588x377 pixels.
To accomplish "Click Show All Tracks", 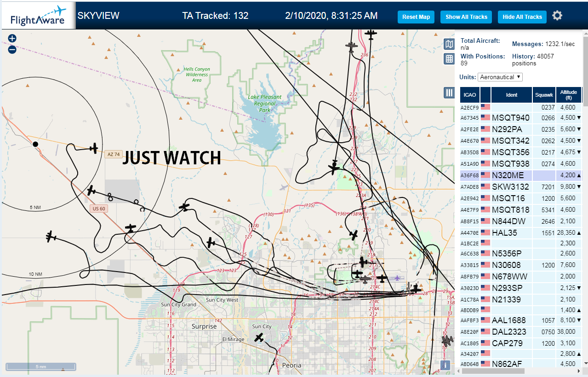I will [x=466, y=17].
